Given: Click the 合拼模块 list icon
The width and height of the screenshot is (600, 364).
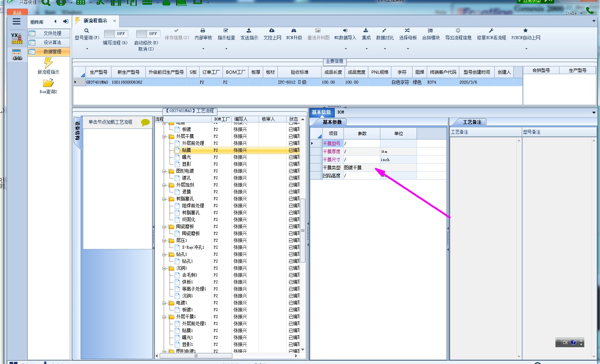Looking at the screenshot, I should [x=430, y=31].
